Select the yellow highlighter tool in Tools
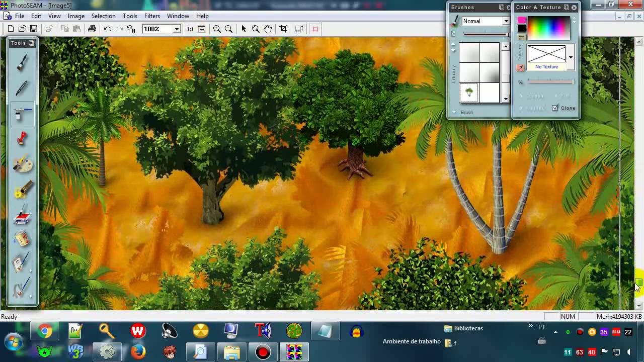Image resolution: width=644 pixels, height=362 pixels. click(x=23, y=190)
